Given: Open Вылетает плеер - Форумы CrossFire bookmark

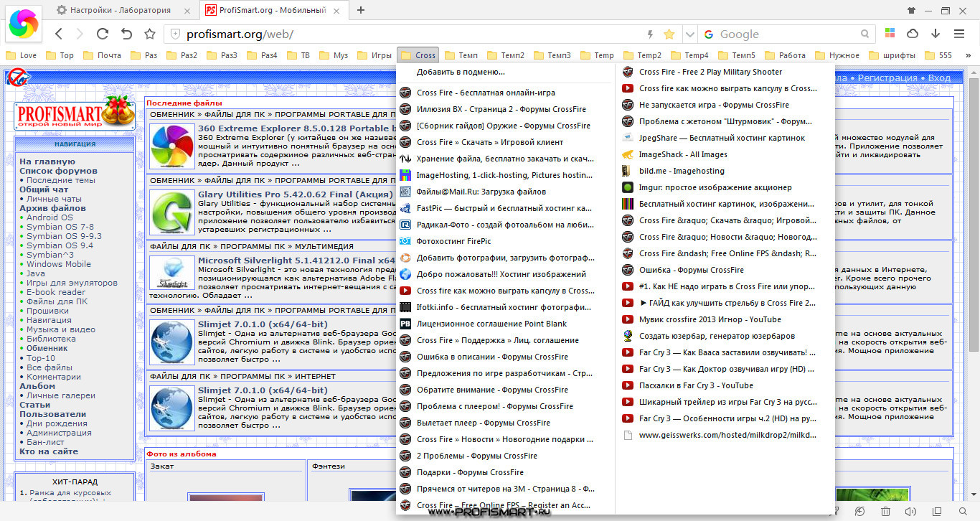Looking at the screenshot, I should coord(505,423).
